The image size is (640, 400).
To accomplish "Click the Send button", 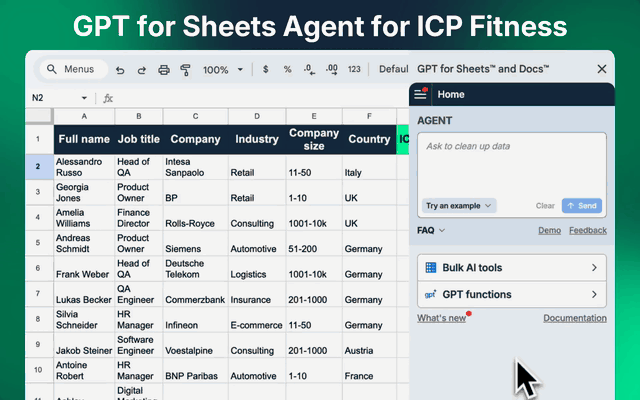I will (582, 206).
